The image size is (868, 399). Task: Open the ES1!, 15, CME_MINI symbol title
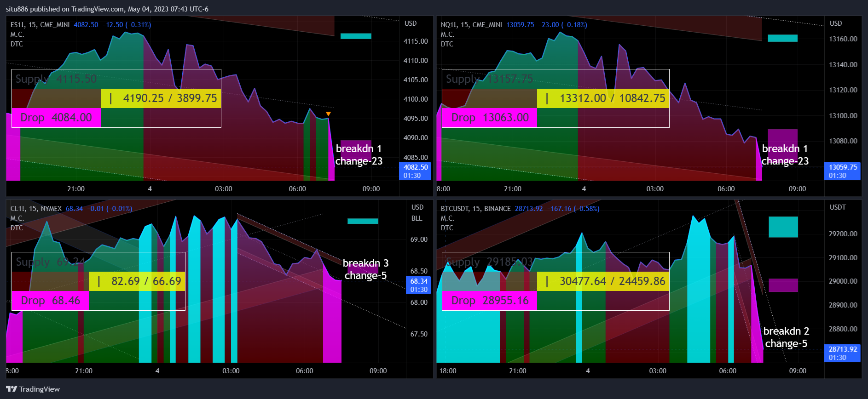tap(40, 25)
